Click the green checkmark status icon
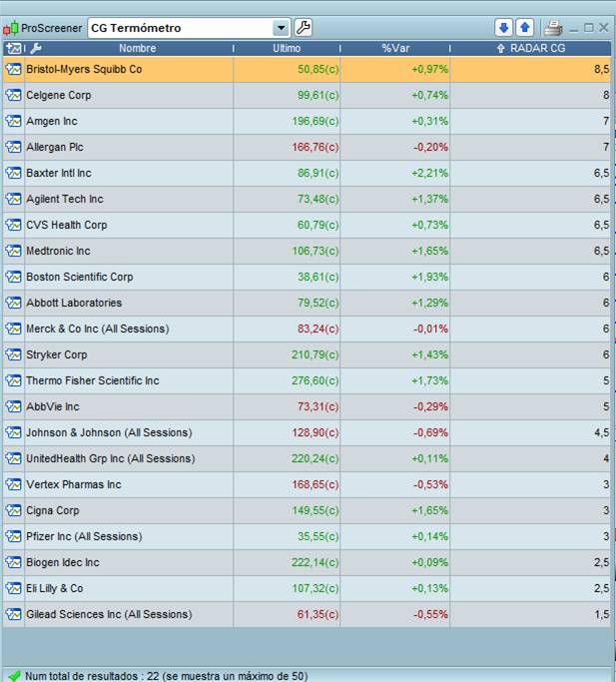This screenshot has width=616, height=682. (x=14, y=676)
